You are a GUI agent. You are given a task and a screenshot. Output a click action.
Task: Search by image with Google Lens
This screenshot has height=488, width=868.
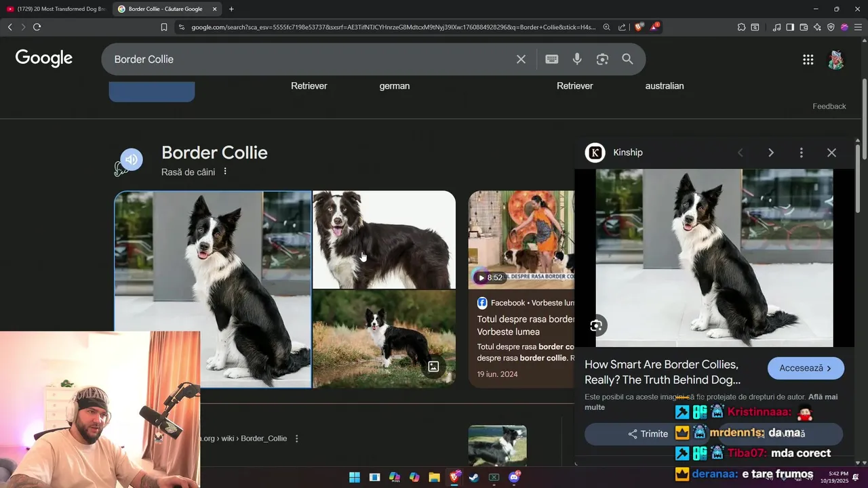tap(602, 60)
